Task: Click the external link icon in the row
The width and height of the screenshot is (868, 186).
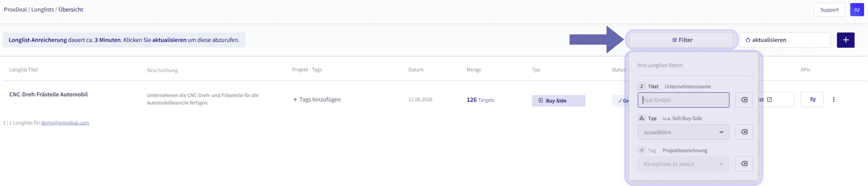Action: tap(769, 100)
